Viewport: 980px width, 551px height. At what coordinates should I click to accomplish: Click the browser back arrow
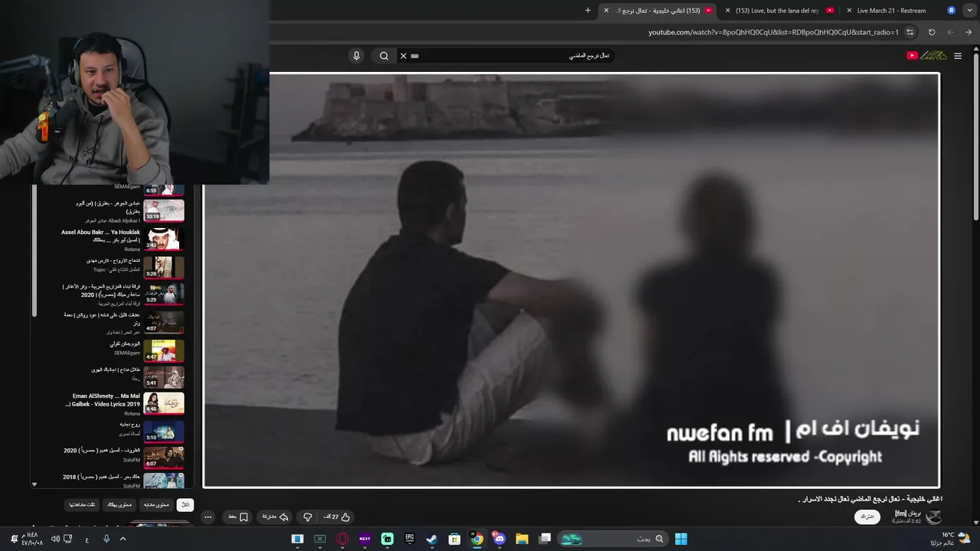point(969,32)
